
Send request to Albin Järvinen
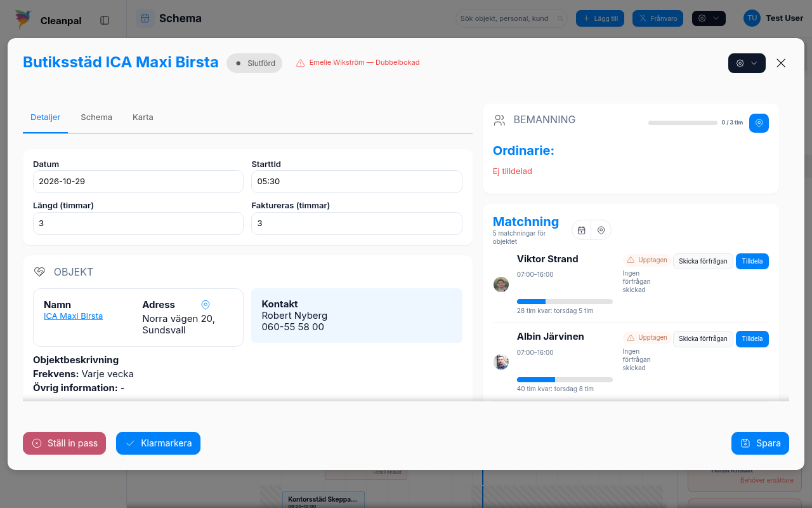[703, 338]
